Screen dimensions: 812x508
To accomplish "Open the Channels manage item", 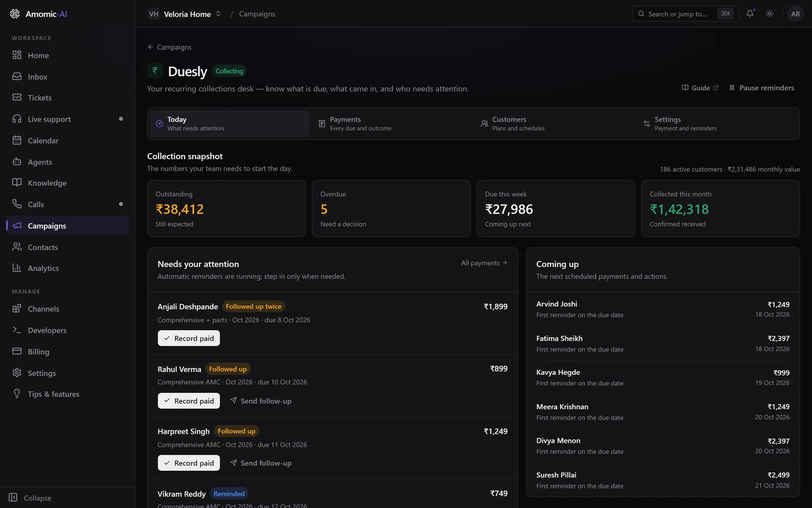I will (68, 309).
